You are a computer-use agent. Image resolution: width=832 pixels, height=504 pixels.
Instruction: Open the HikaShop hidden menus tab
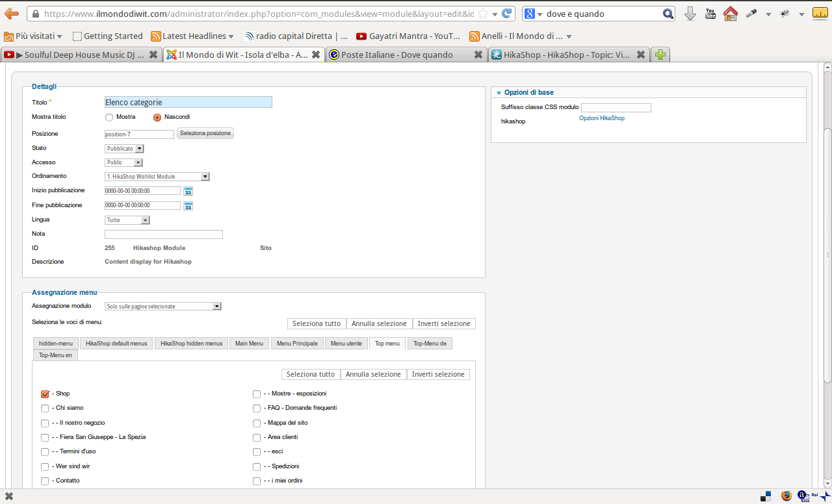coord(191,344)
